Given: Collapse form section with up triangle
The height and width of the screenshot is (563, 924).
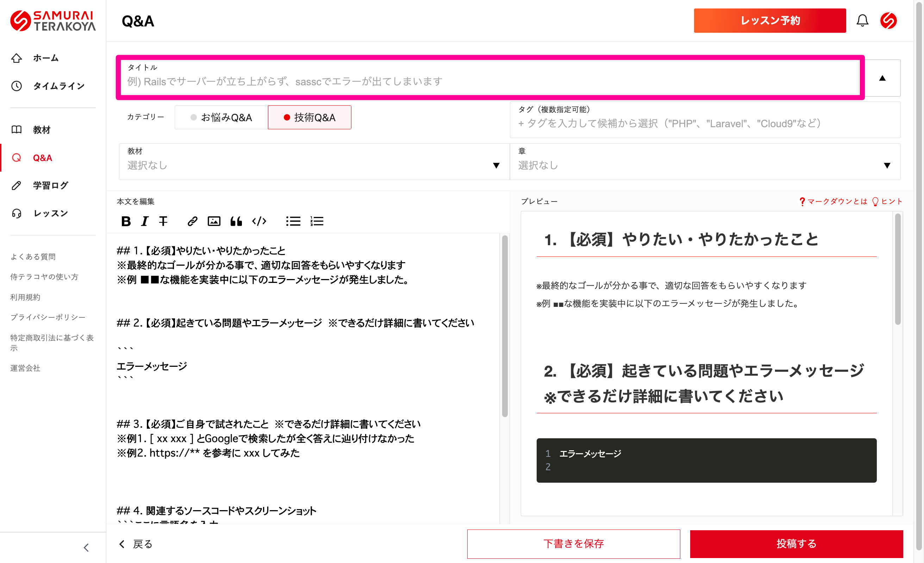Looking at the screenshot, I should pos(882,78).
